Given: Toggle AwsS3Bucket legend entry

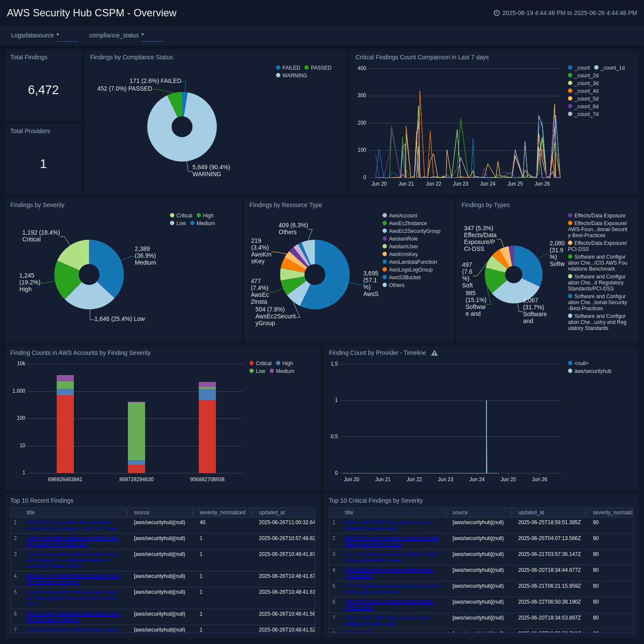Looking at the screenshot, I should 401,278.
